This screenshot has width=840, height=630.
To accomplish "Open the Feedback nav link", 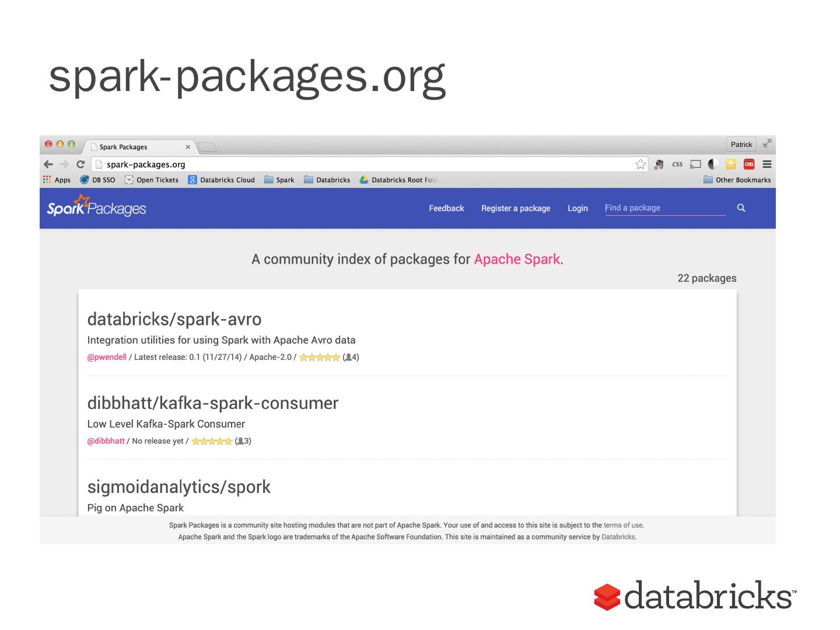I will (x=446, y=208).
